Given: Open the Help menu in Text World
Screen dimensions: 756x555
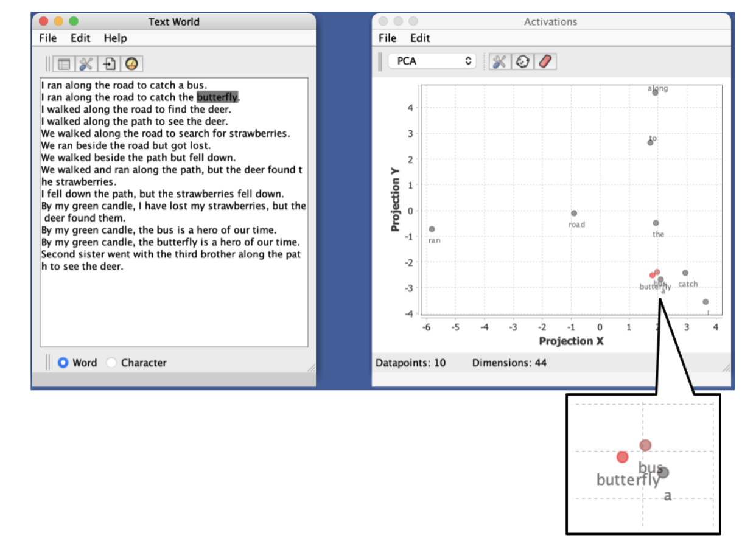Looking at the screenshot, I should tap(115, 38).
